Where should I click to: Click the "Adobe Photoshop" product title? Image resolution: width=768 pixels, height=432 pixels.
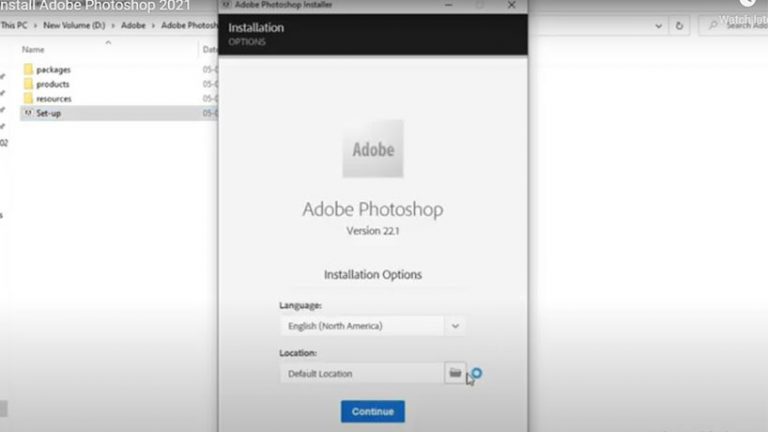click(x=373, y=209)
